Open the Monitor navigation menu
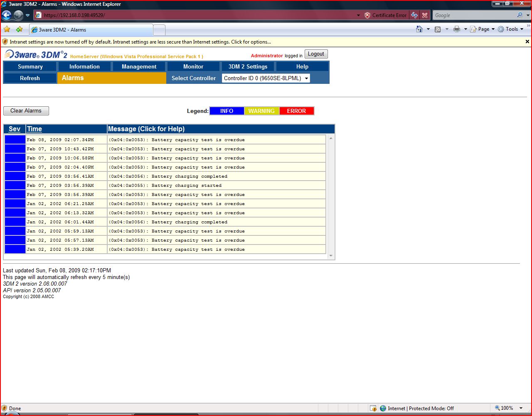 pyautogui.click(x=193, y=67)
